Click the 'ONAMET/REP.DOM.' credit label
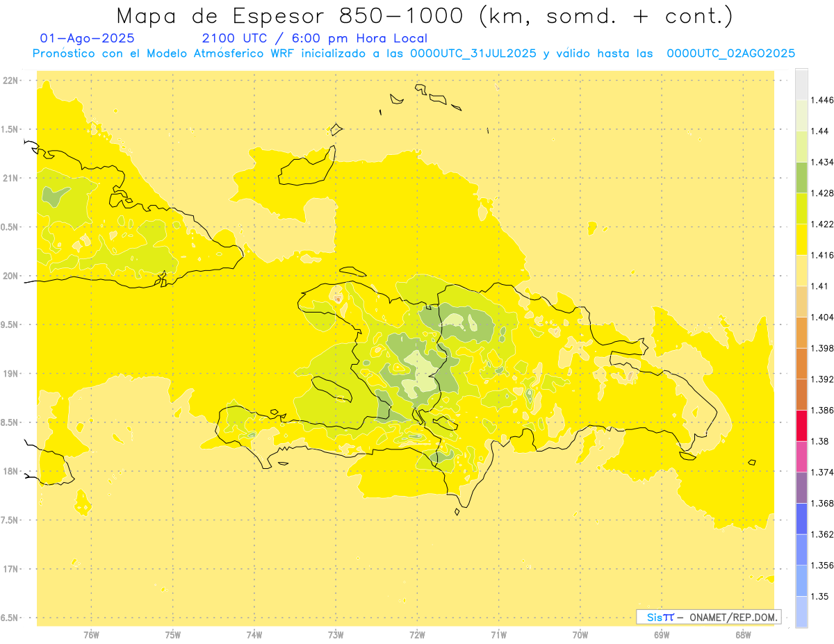The width and height of the screenshot is (834, 644). 734,617
